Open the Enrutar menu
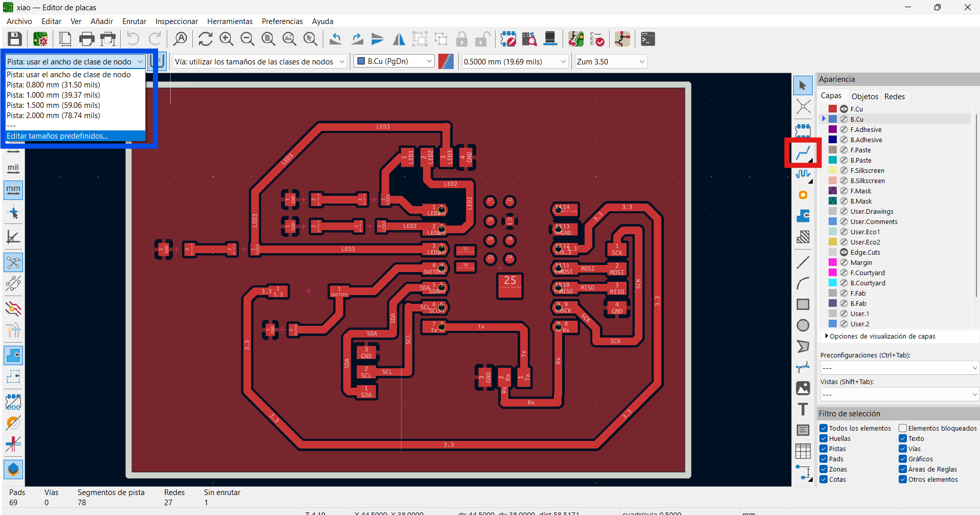Viewport: 980px width, 515px height. coord(134,21)
